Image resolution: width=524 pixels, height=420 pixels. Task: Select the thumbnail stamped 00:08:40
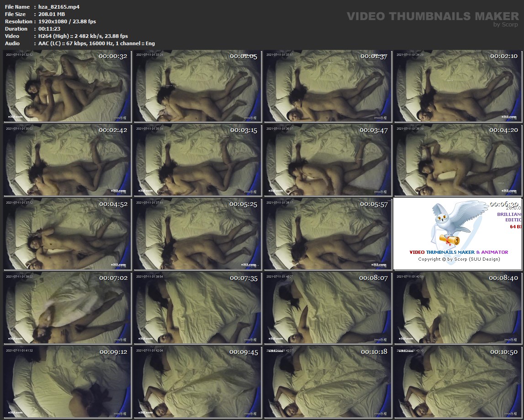point(458,308)
